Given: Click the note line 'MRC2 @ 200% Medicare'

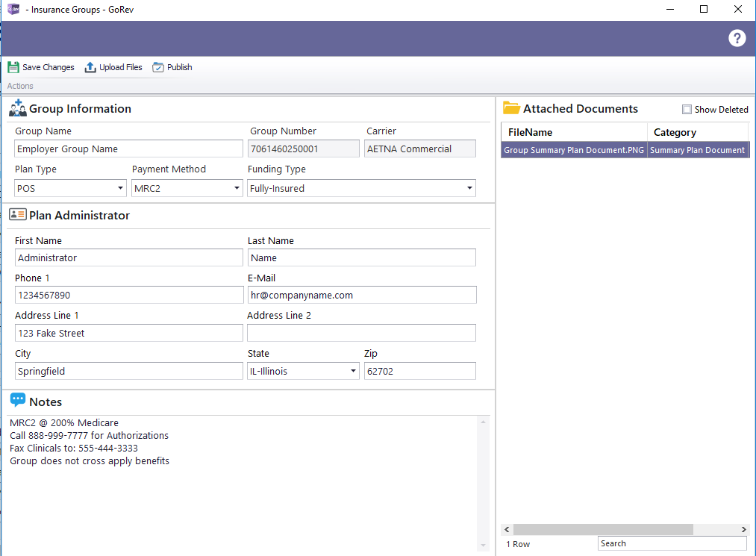Looking at the screenshot, I should pos(64,423).
